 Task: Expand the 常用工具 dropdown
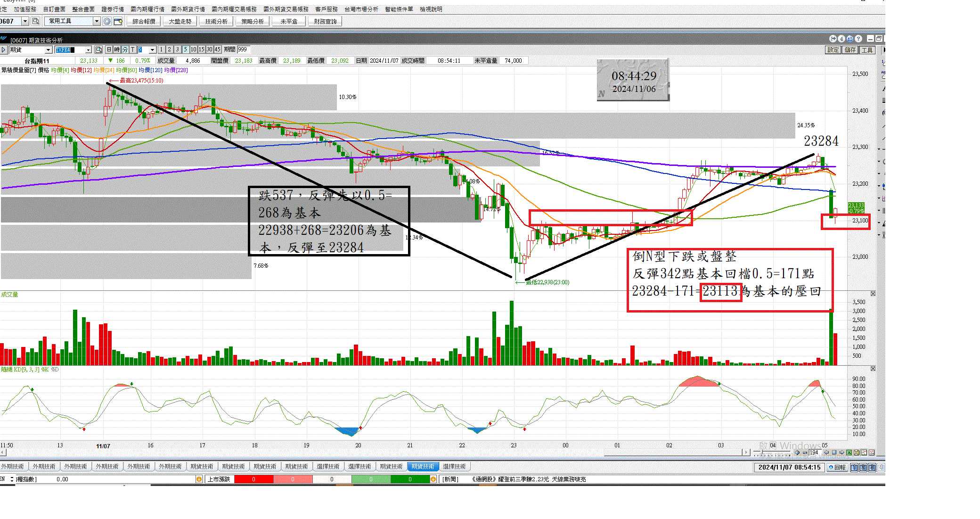point(97,21)
